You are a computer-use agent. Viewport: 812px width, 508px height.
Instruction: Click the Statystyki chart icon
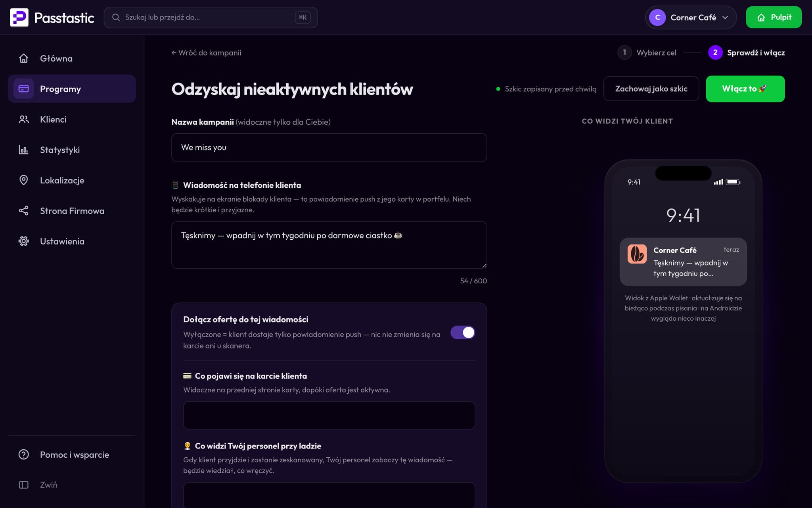(24, 150)
